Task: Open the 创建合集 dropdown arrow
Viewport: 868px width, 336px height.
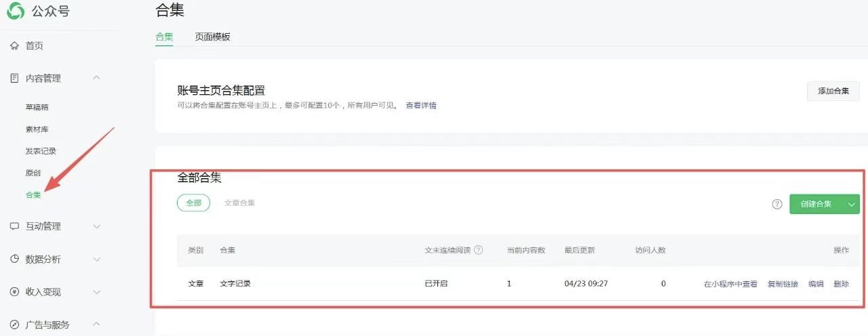Action: pos(852,204)
